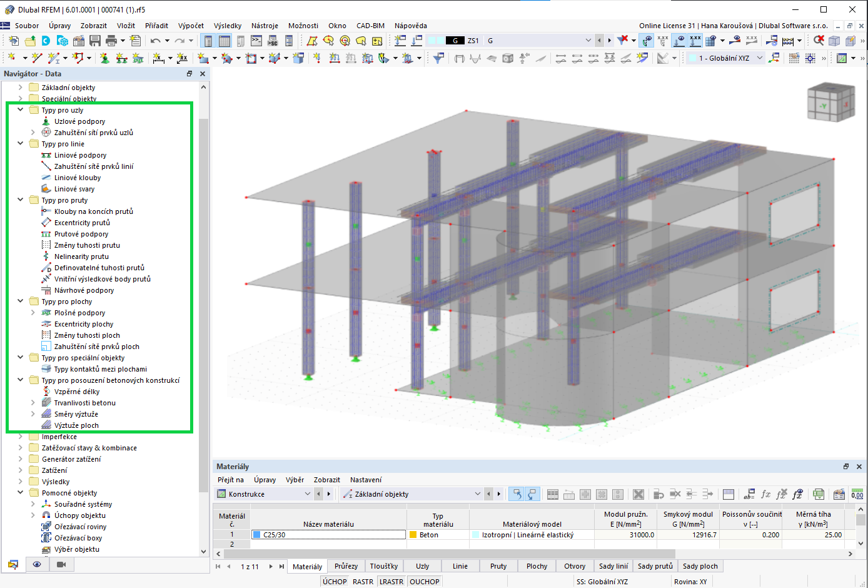Image resolution: width=868 pixels, height=588 pixels.
Task: Click the Navigator data tab icon at bottom-left
Action: (x=13, y=564)
